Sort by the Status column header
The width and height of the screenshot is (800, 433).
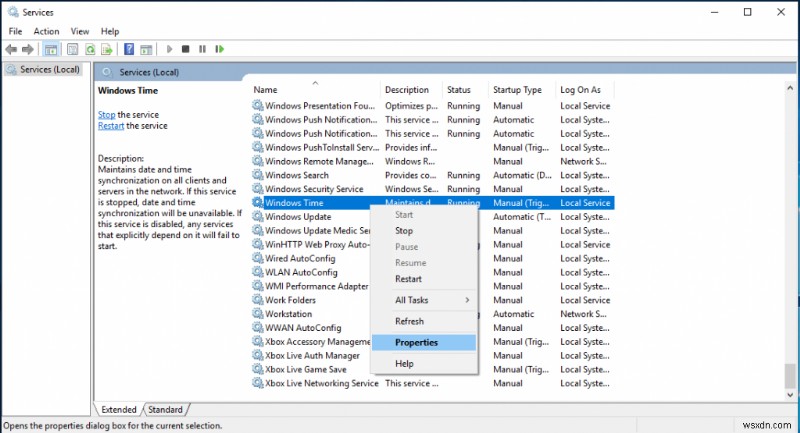[465, 90]
